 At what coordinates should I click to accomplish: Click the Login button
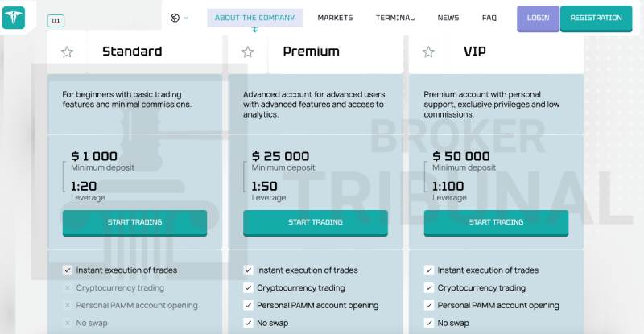click(538, 19)
